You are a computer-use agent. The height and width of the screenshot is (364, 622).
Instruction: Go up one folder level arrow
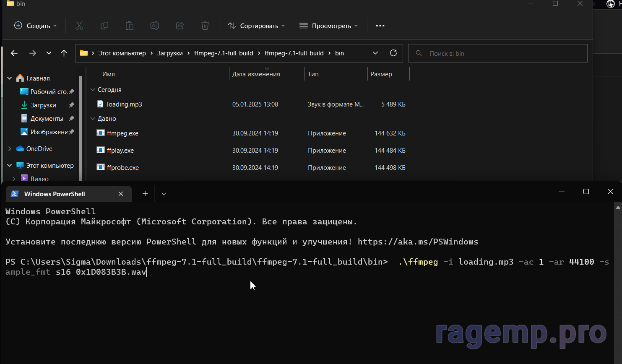coord(64,53)
